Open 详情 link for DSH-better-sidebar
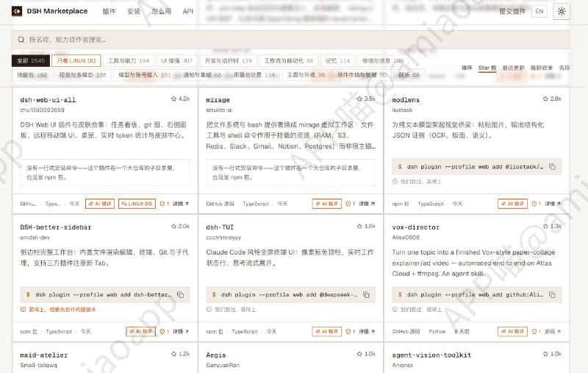This screenshot has width=588, height=373. coord(181,331)
